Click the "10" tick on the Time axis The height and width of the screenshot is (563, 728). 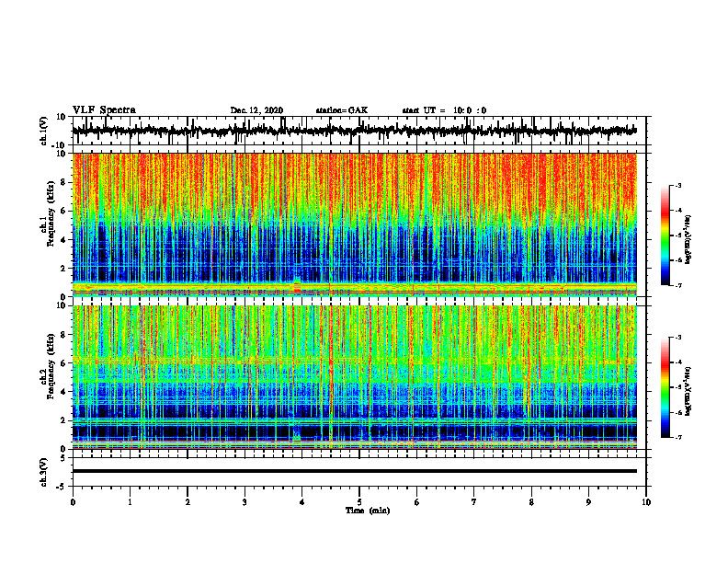click(x=646, y=502)
